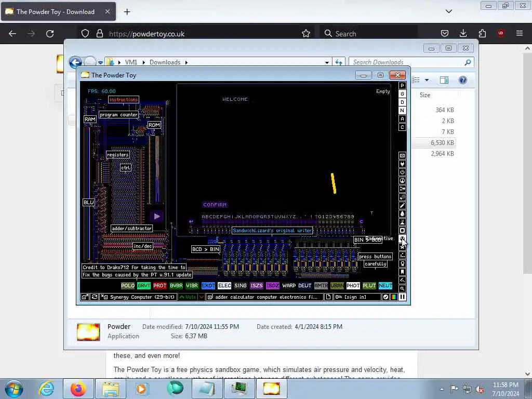
Task: Expand breadcrumb arrow after Downloads
Action: [x=187, y=62]
